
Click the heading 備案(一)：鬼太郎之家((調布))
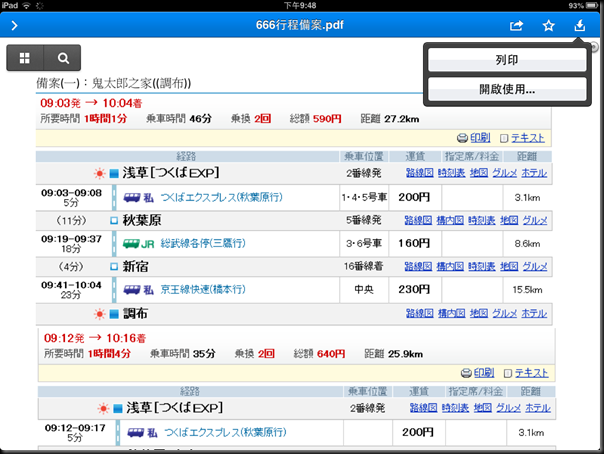pyautogui.click(x=113, y=83)
